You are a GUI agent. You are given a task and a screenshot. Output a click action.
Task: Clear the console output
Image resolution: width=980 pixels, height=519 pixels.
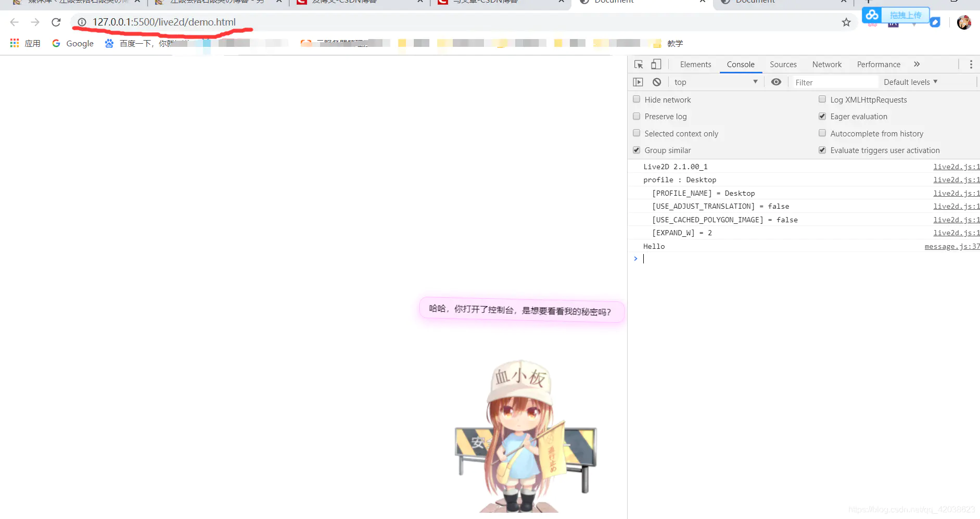[657, 82]
